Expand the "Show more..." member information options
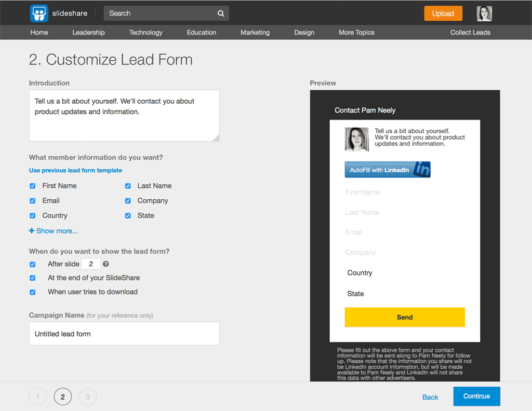The height and width of the screenshot is (411, 532). tap(54, 230)
